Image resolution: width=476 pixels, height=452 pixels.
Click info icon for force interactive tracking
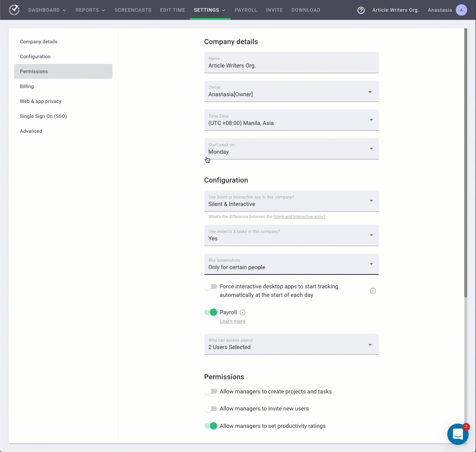[373, 291]
